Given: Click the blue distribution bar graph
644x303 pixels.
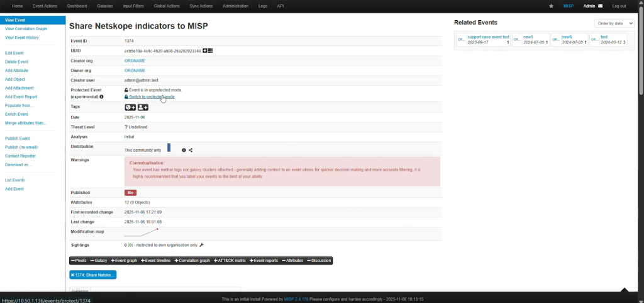Looking at the screenshot, I should click(169, 147).
